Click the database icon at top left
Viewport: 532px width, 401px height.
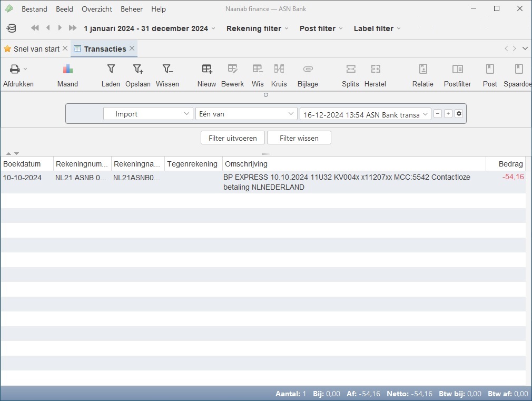coord(11,28)
